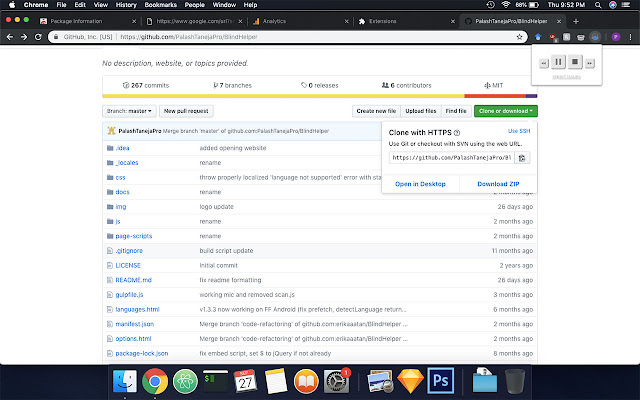This screenshot has width=640, height=400.
Task: Click Open in Desktop
Action: point(420,184)
